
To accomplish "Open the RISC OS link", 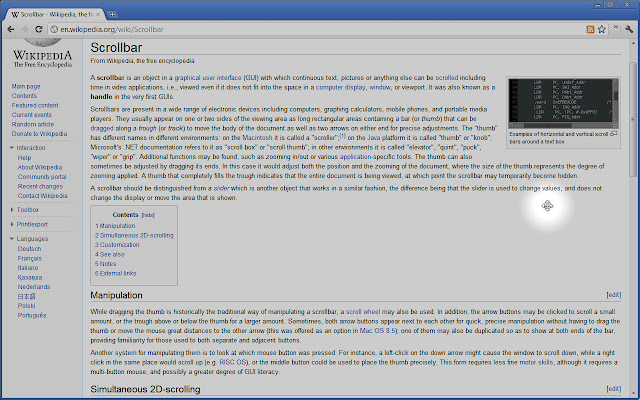I will (x=233, y=362).
